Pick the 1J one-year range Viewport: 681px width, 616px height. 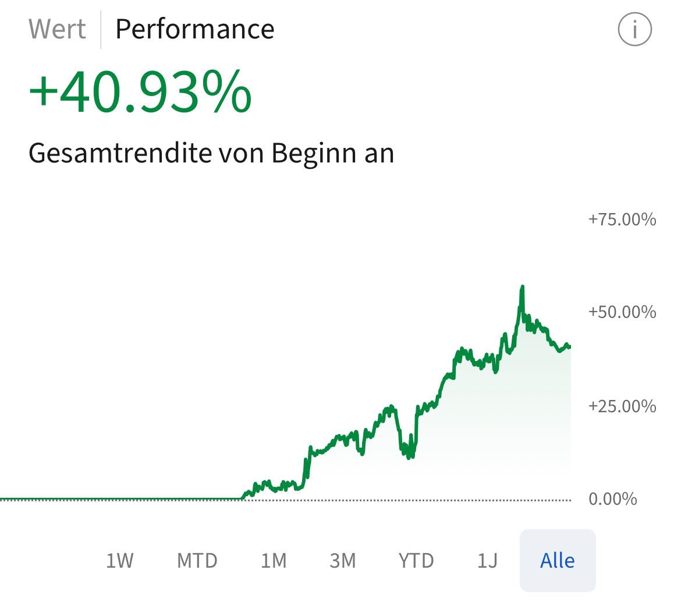487,561
